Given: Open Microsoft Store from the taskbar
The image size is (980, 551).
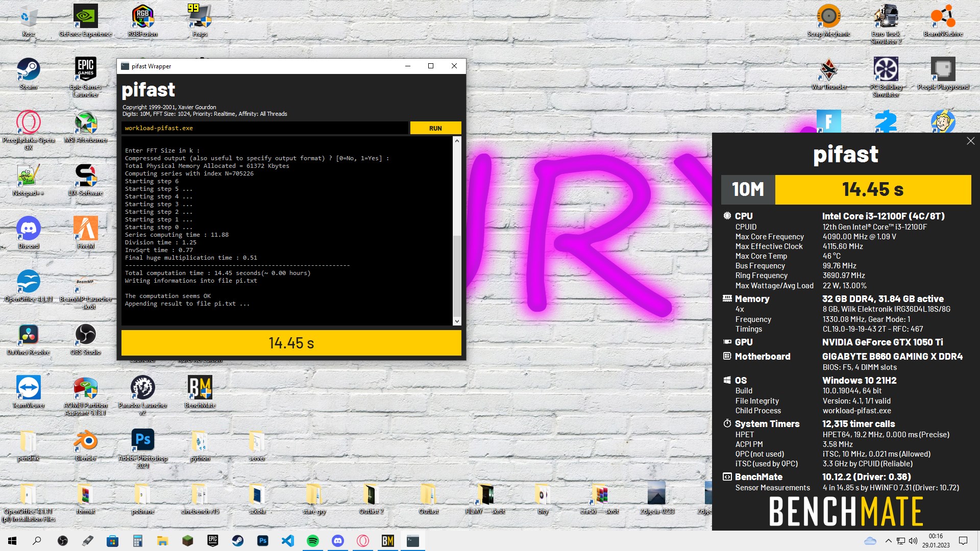Looking at the screenshot, I should [112, 541].
